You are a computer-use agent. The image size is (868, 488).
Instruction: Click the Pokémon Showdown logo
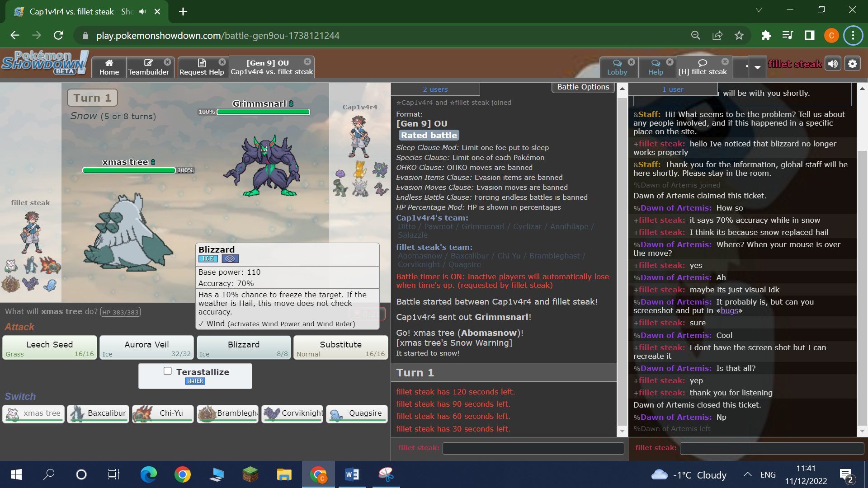(x=44, y=63)
